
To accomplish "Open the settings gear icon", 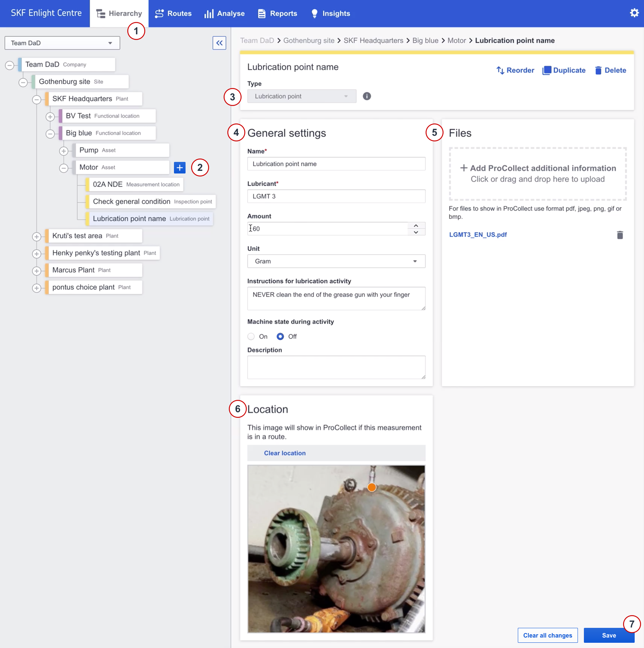I will coord(634,13).
